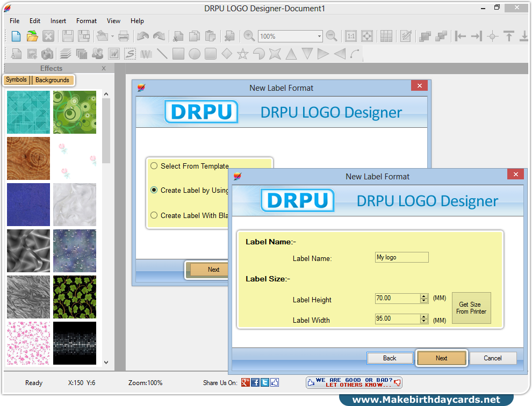
Task: Switch to the Symbols tab
Action: pos(16,79)
